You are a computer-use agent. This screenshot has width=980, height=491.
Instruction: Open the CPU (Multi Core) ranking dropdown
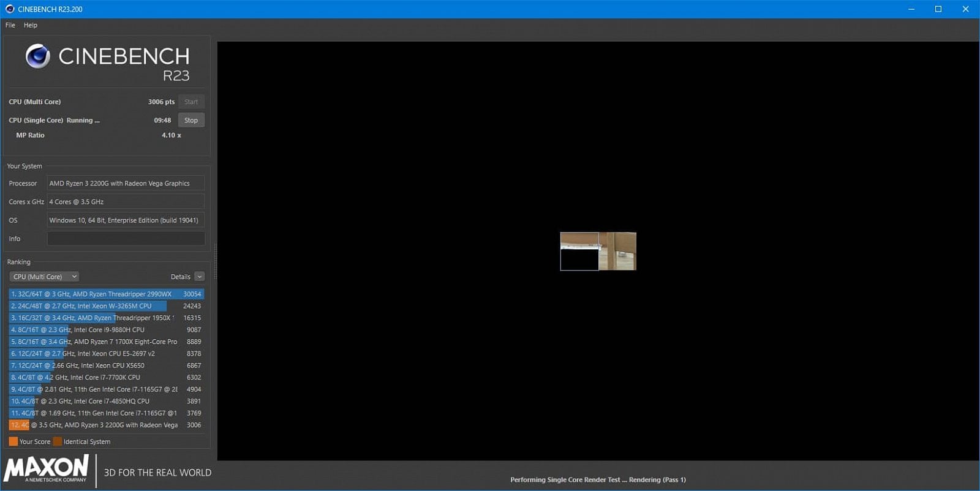coord(44,277)
